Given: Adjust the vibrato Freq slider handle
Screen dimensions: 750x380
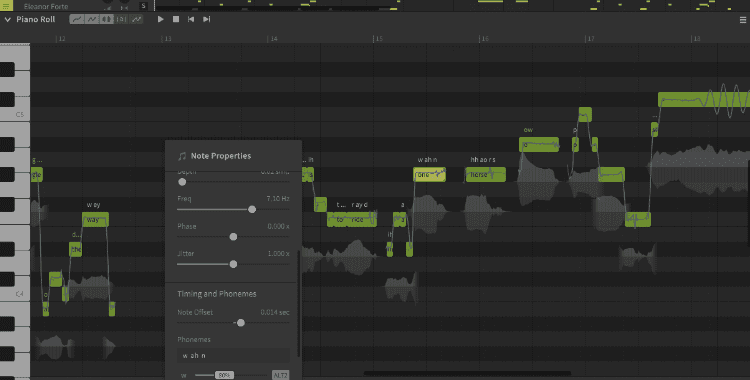Looking at the screenshot, I should 252,209.
